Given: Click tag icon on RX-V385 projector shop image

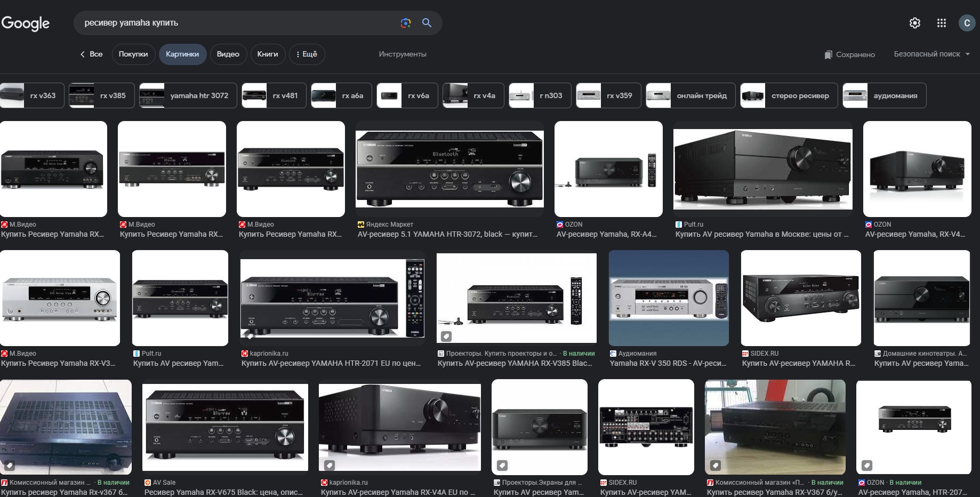Looking at the screenshot, I should pyautogui.click(x=446, y=336).
